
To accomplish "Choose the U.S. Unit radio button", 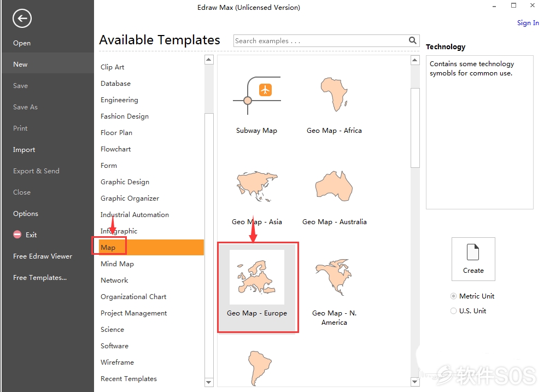I will (453, 311).
